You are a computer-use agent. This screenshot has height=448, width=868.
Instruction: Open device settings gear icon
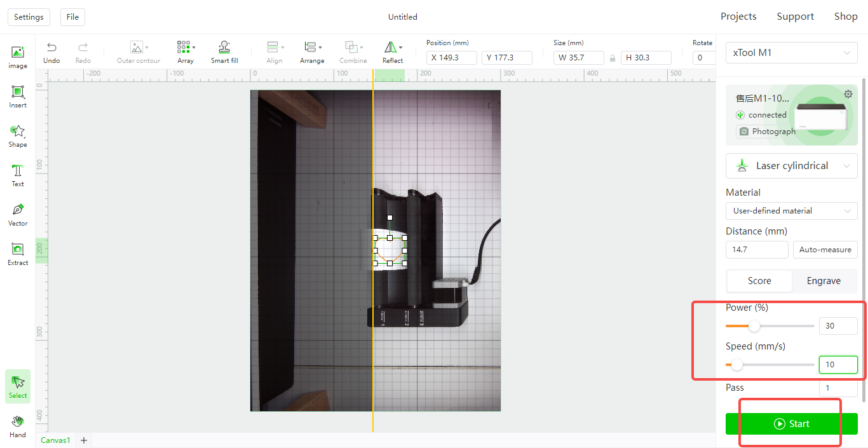click(848, 94)
